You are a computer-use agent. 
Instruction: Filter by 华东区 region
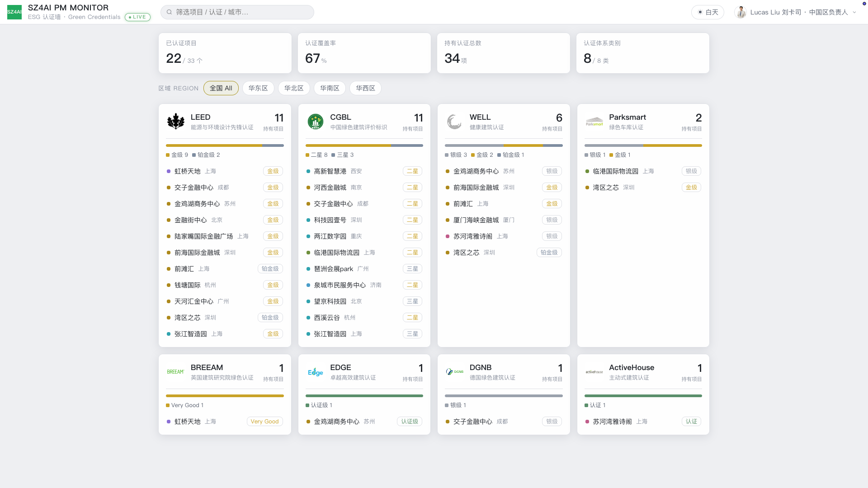[258, 88]
